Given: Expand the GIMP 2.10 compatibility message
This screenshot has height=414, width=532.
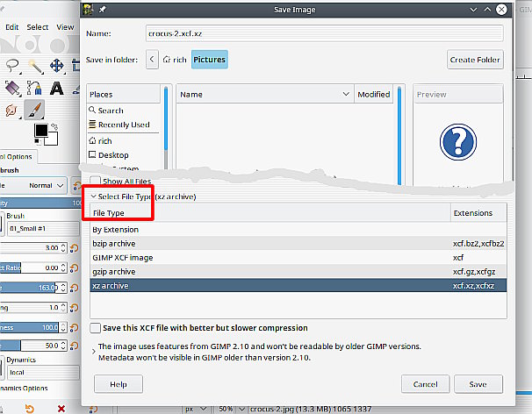Looking at the screenshot, I should pyautogui.click(x=94, y=352).
